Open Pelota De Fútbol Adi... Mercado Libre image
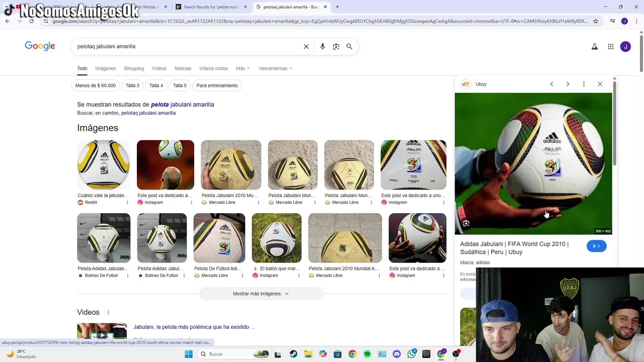This screenshot has height=362, width=644. (219, 238)
